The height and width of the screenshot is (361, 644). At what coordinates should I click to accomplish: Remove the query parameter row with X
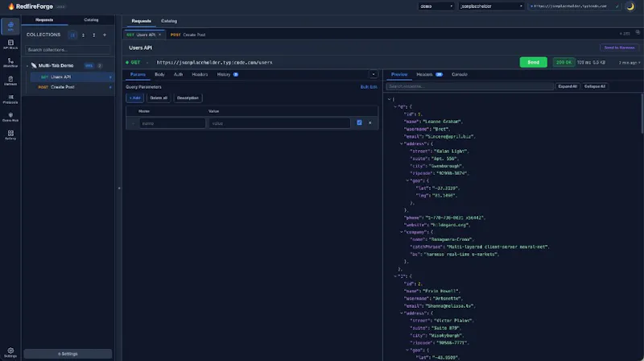[x=369, y=122]
